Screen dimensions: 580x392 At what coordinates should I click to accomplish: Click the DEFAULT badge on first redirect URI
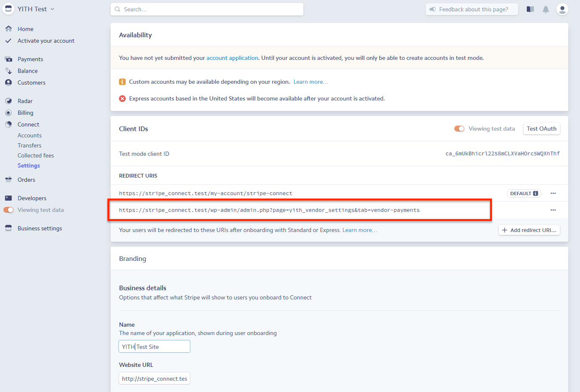(524, 193)
